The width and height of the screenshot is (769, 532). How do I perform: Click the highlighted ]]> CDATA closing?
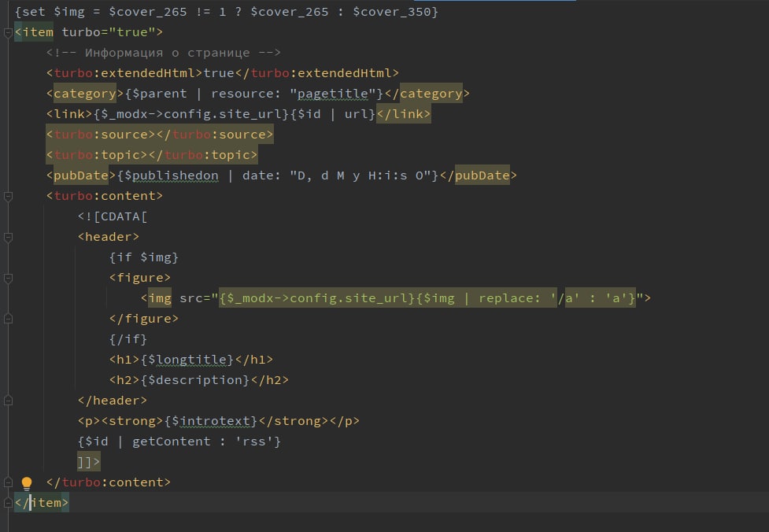(x=89, y=462)
